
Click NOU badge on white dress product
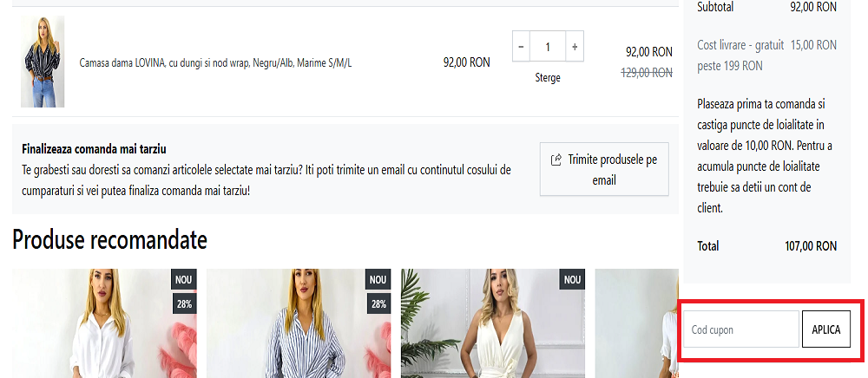(x=573, y=279)
